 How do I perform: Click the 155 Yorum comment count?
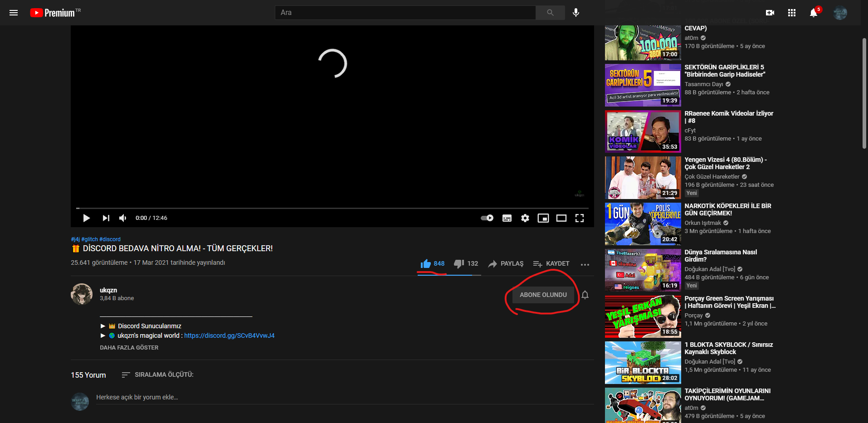pyautogui.click(x=88, y=375)
